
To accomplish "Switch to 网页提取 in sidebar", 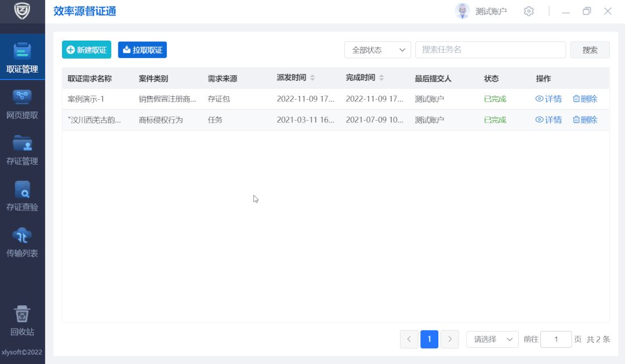I will click(22, 103).
